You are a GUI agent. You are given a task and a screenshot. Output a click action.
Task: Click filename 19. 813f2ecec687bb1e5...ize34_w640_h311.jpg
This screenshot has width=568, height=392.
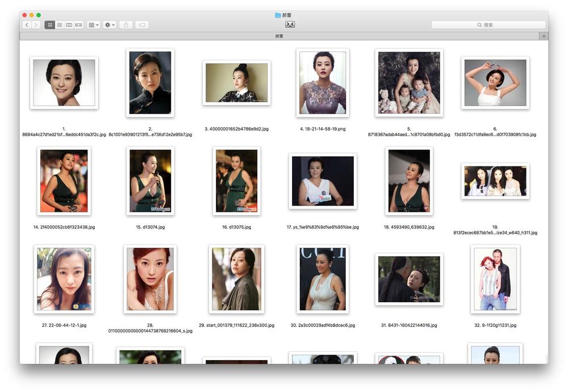495,230
